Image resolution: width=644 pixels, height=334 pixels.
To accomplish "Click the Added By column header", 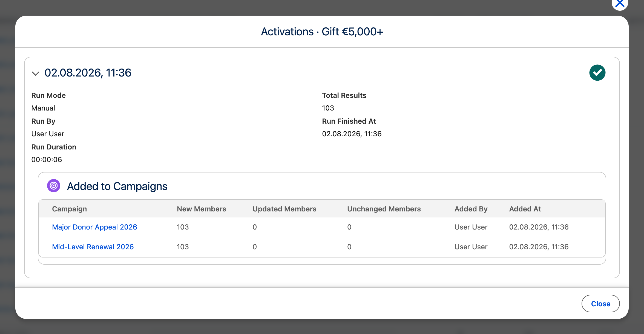I will click(471, 209).
